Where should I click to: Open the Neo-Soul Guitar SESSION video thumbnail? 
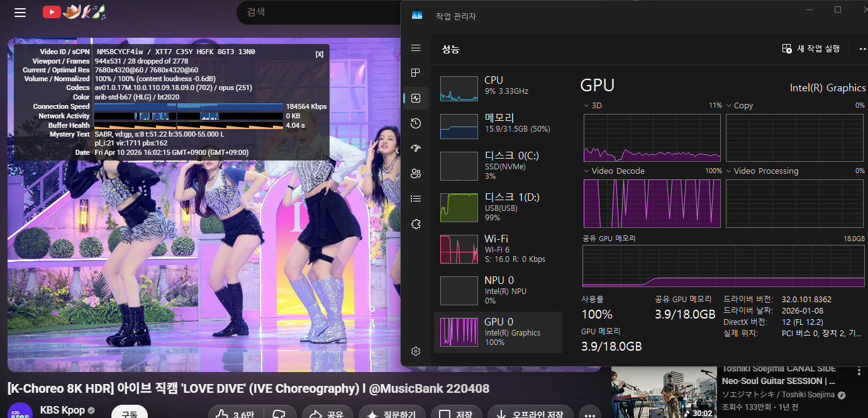click(x=664, y=392)
